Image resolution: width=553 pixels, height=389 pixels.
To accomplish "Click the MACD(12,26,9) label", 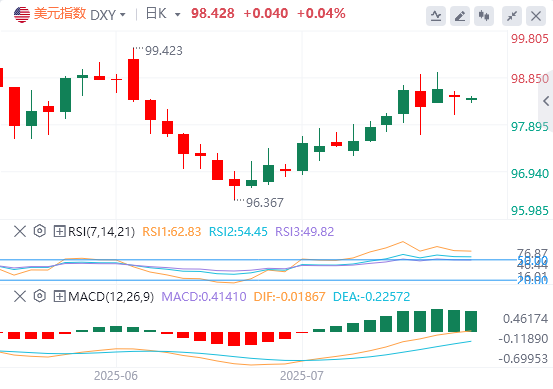I will (111, 297).
